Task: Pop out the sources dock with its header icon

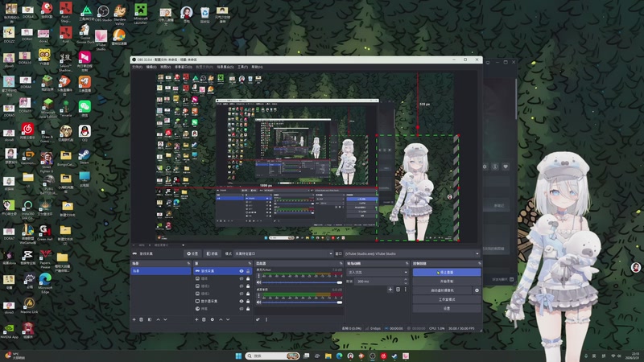Action: 250,263
